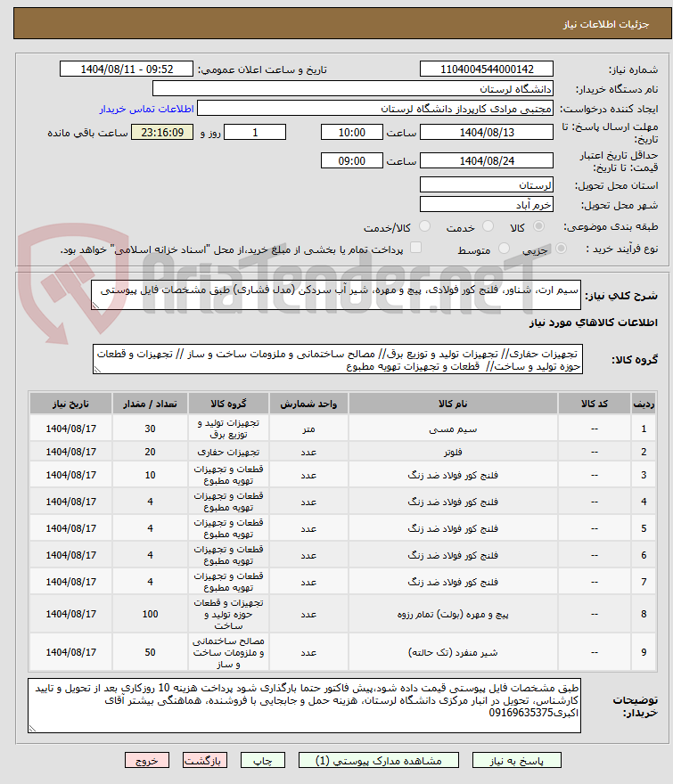Click تجهیزات تولید و توزیع برق group cell
The image size is (673, 784).
tap(229, 429)
